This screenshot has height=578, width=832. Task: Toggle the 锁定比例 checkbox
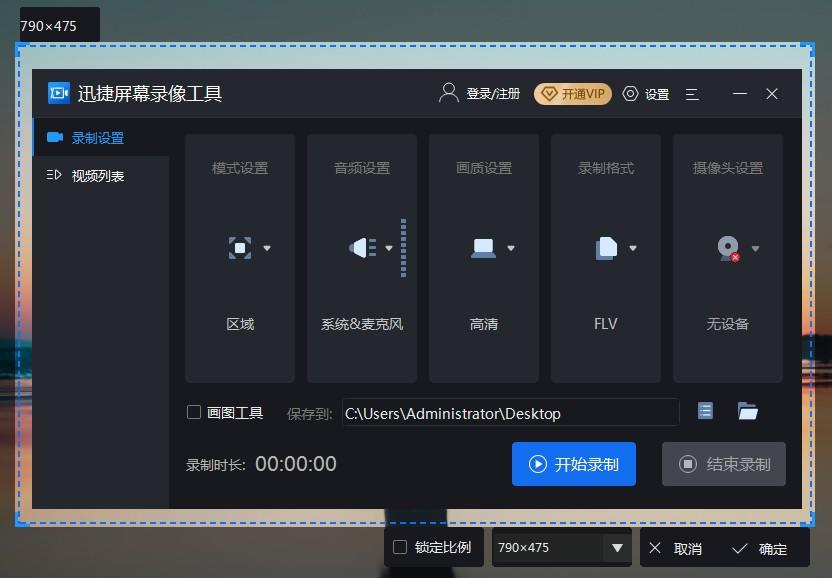pyautogui.click(x=400, y=547)
